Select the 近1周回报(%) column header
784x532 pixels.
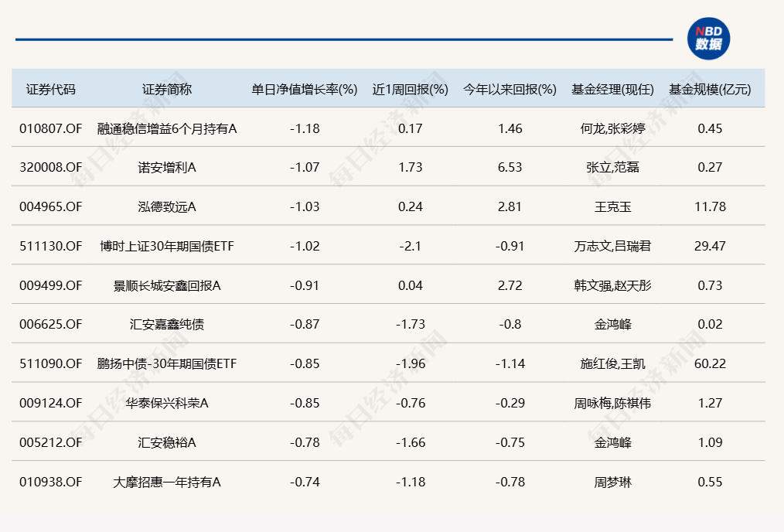410,89
